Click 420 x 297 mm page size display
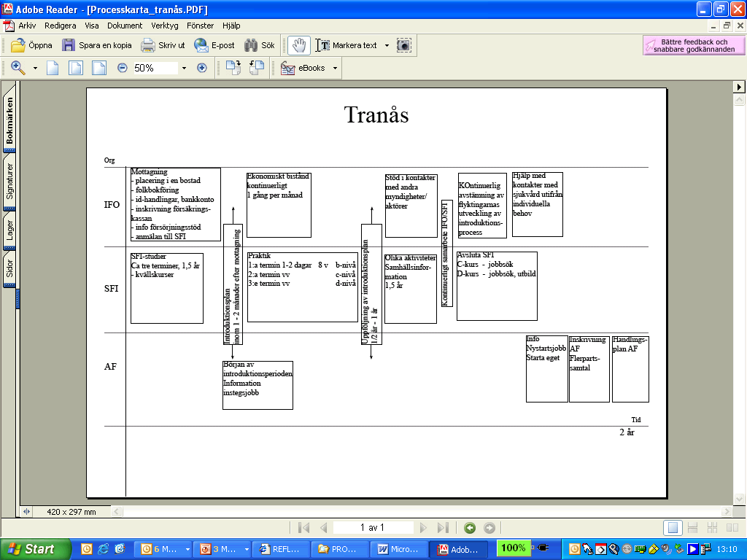Screen dimensions: 747x560 [x=71, y=512]
